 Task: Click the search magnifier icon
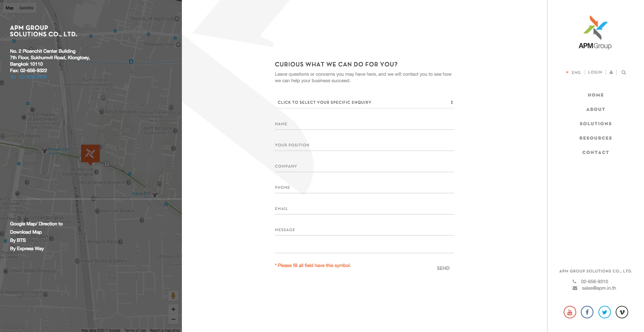[624, 73]
